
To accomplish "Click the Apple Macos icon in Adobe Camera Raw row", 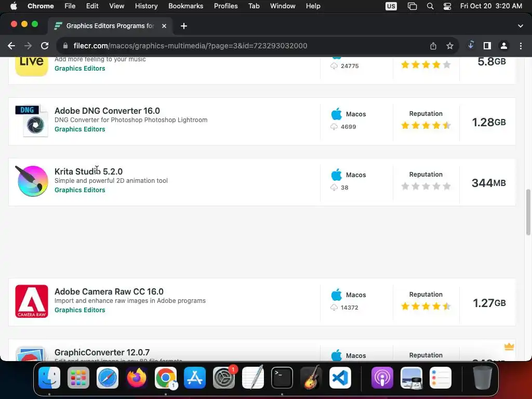I will pos(336,295).
